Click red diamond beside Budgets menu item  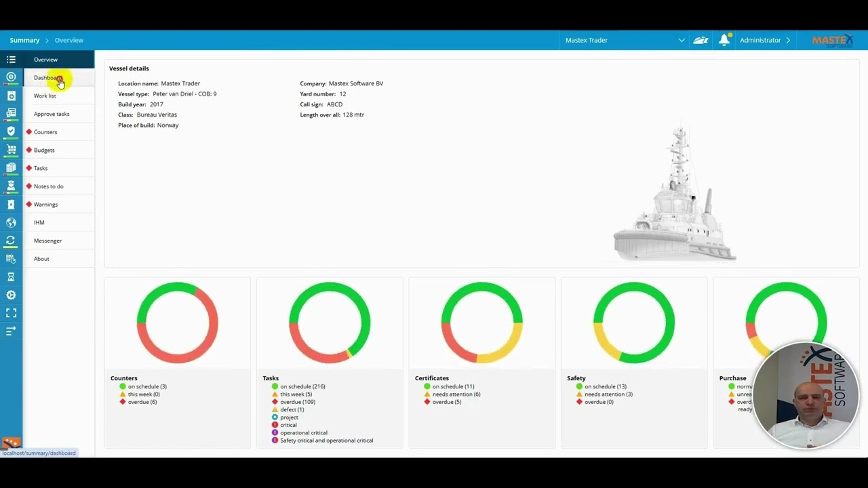coord(29,150)
